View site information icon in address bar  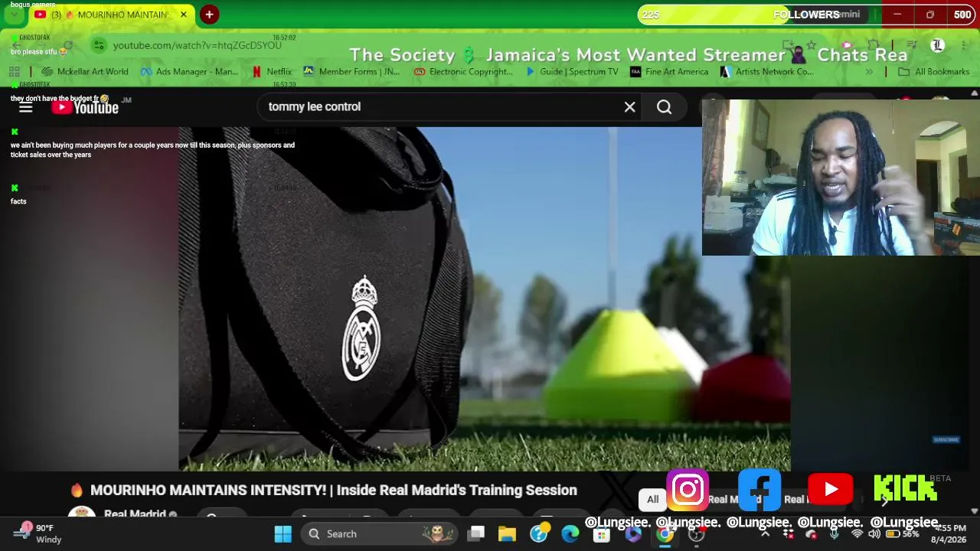pyautogui.click(x=98, y=45)
